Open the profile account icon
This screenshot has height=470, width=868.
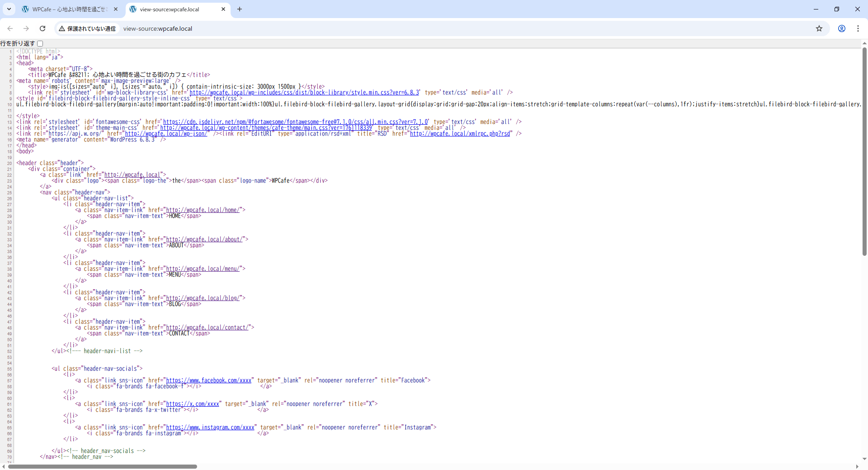[841, 28]
